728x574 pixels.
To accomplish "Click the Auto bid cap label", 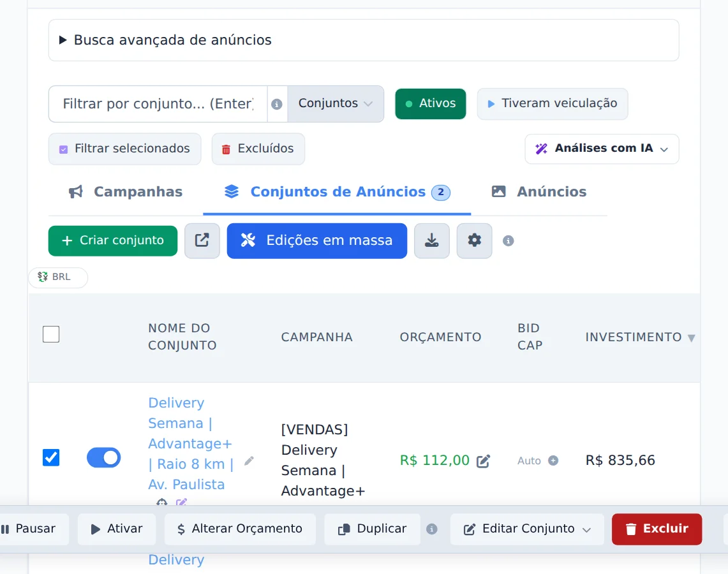I will tap(530, 460).
